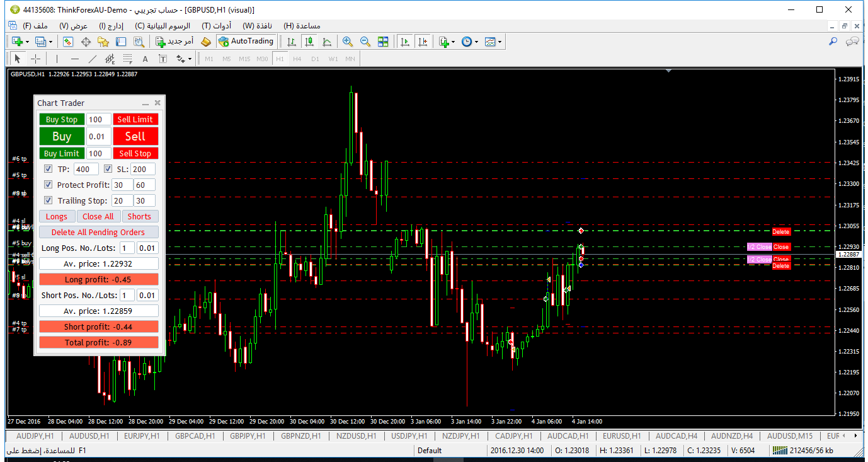Select the text label 'A' tool
This screenshot has width=868, height=462.
145,59
